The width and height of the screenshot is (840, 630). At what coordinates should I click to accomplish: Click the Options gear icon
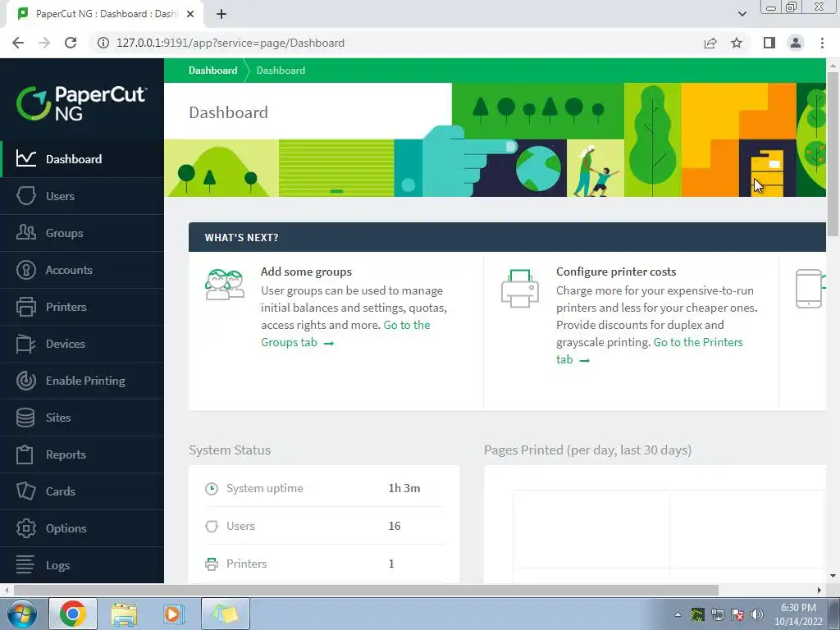(25, 528)
